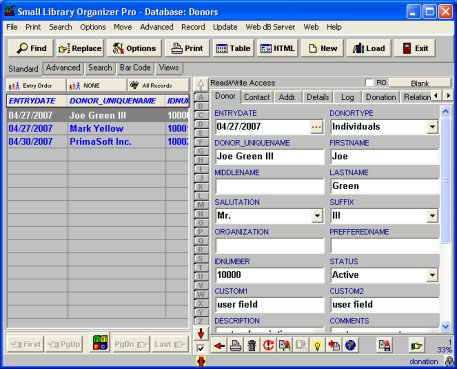This screenshot has height=369, width=457.
Task: Open the Advanced menu
Action: click(156, 27)
